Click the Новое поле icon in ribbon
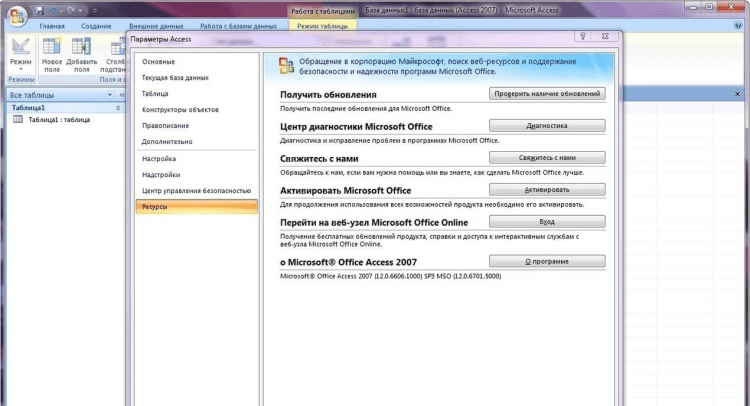Image resolution: width=750 pixels, height=406 pixels. pos(52,46)
